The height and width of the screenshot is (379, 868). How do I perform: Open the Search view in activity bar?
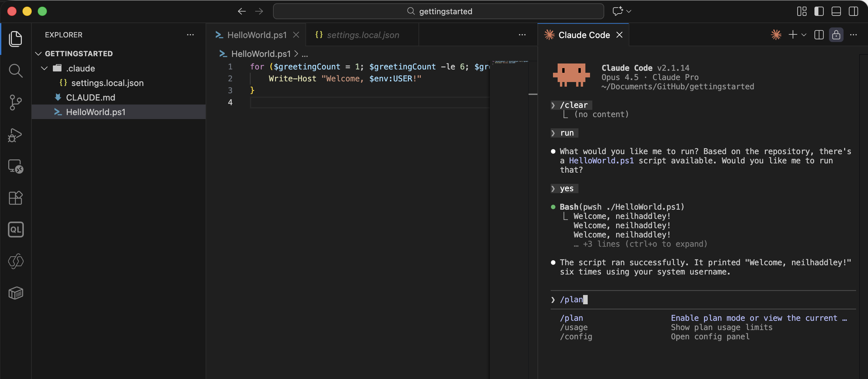[x=16, y=71]
